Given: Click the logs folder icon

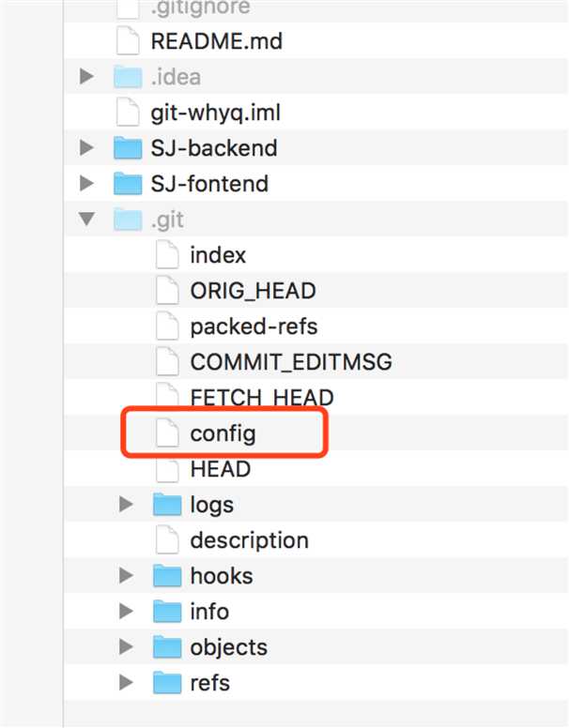Looking at the screenshot, I should pyautogui.click(x=166, y=505).
